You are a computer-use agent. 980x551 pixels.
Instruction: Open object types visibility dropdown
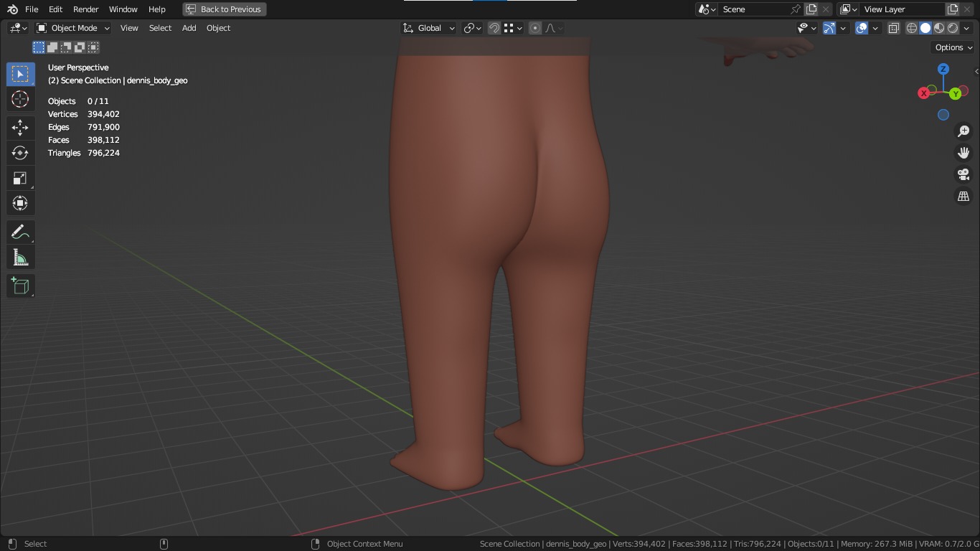[807, 28]
